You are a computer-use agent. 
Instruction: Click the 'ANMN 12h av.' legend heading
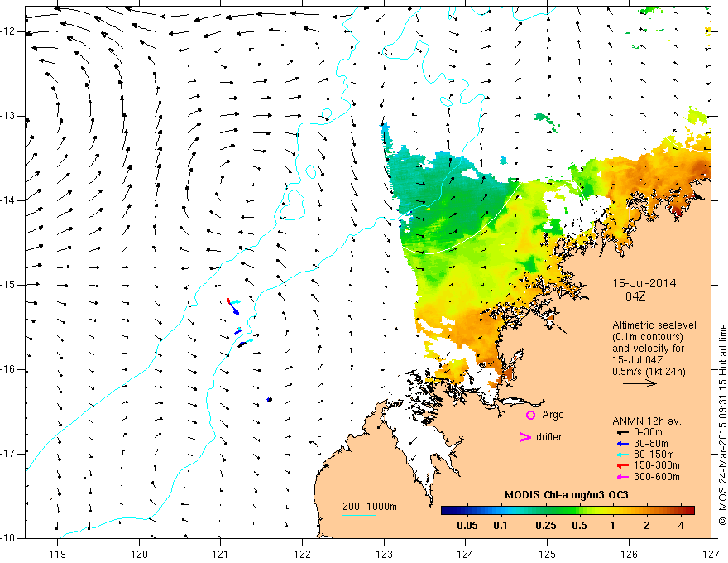[647, 421]
